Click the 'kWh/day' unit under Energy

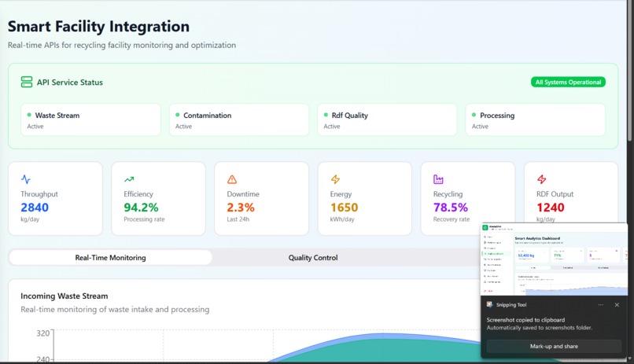(342, 219)
